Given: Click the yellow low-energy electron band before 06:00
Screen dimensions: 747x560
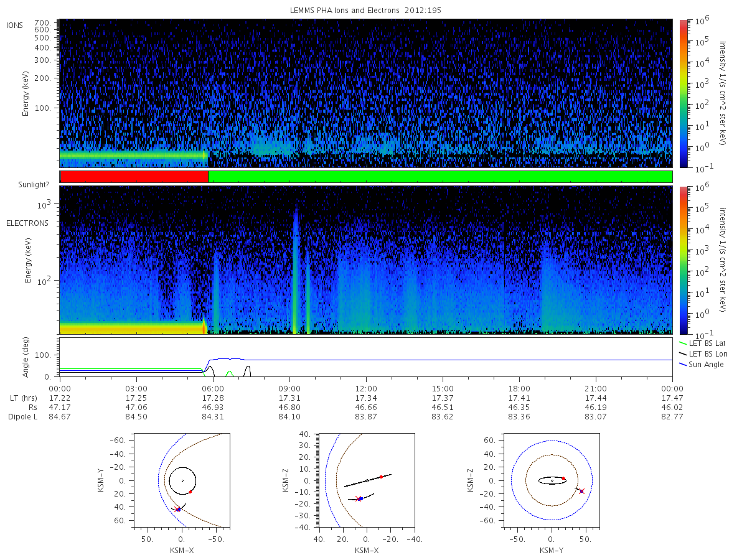Looking at the screenshot, I should [x=131, y=327].
